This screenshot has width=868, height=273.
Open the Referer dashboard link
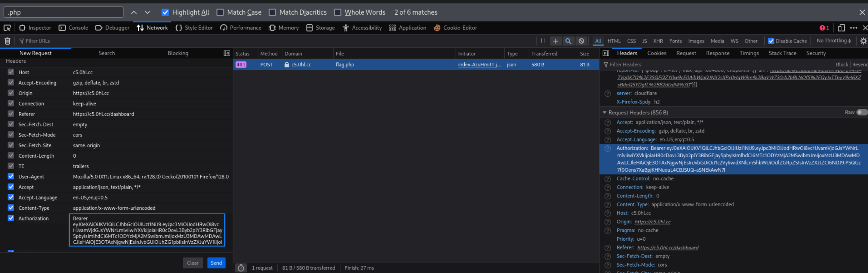[x=668, y=248]
